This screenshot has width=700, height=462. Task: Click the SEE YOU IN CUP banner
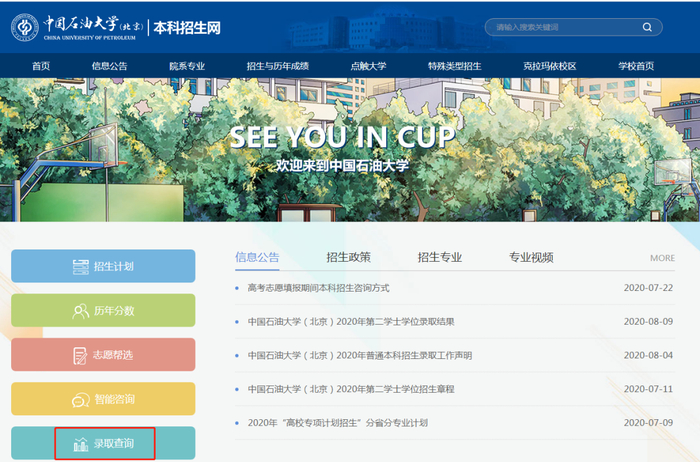pyautogui.click(x=342, y=137)
